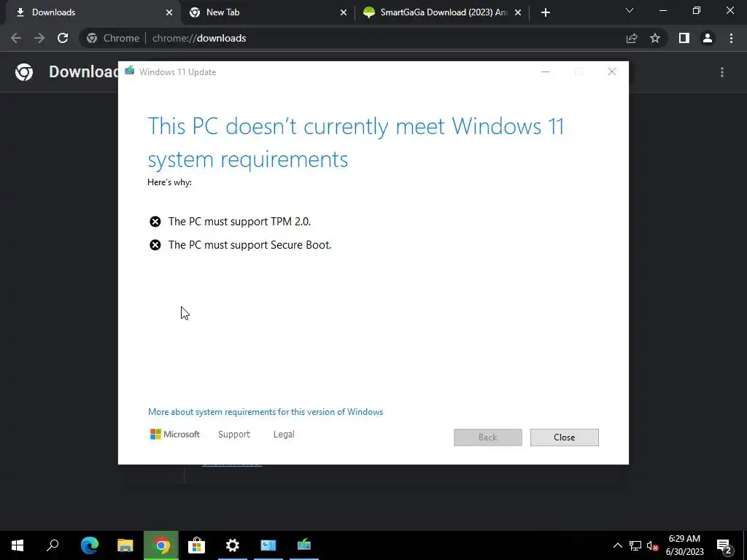The height and width of the screenshot is (560, 747).
Task: Close the Windows 11 Update dialog with X
Action: coord(612,72)
